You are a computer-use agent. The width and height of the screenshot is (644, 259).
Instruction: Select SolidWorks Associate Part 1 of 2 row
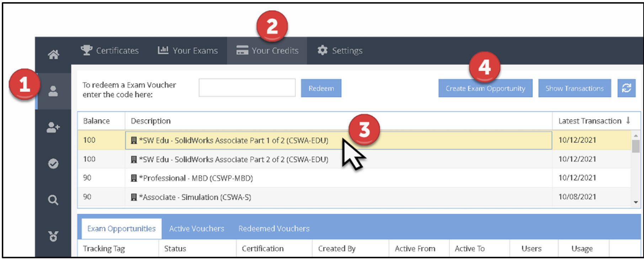coord(354,140)
